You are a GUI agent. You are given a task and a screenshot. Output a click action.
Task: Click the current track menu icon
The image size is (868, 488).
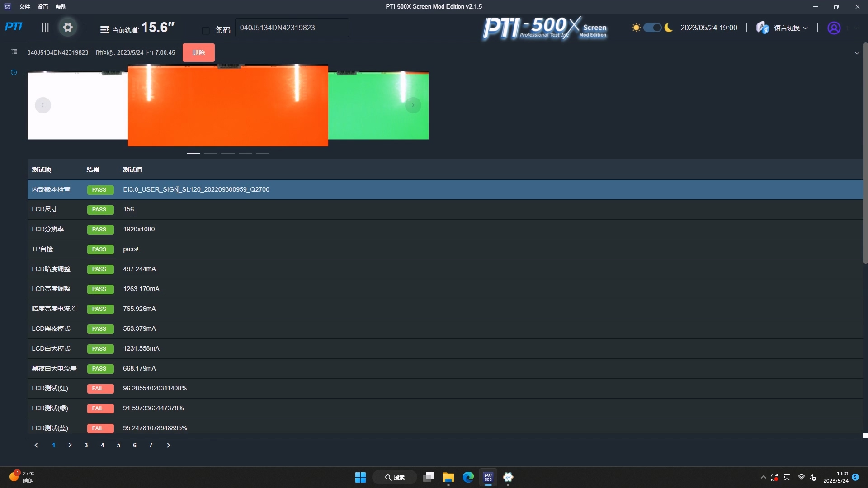click(104, 30)
